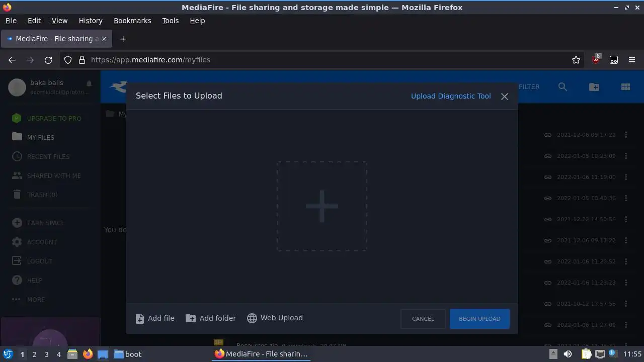Open Firefox File menu

pos(11,21)
